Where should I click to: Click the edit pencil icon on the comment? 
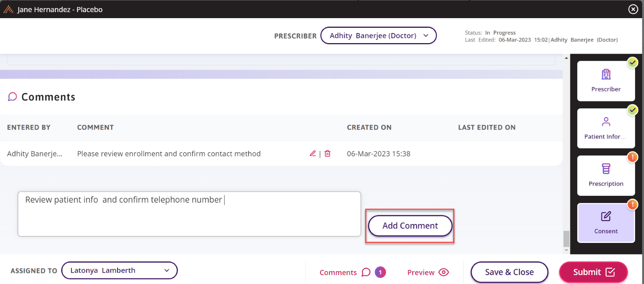coord(313,153)
